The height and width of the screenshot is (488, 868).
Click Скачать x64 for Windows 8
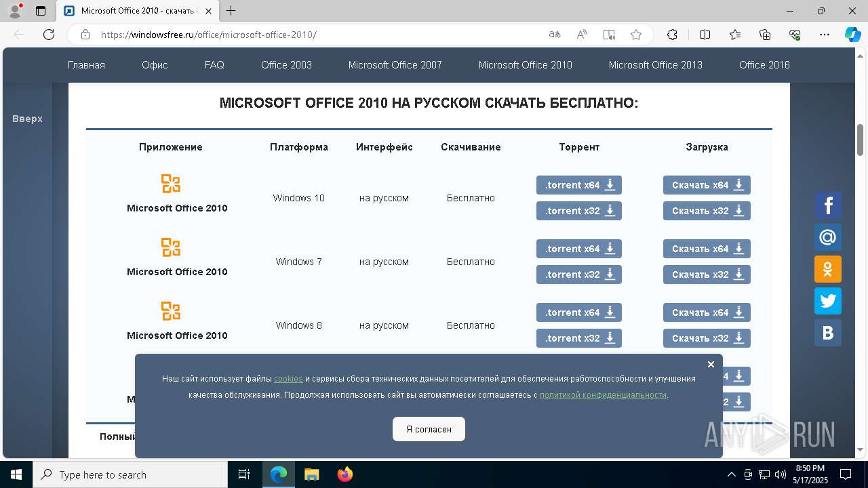click(707, 312)
